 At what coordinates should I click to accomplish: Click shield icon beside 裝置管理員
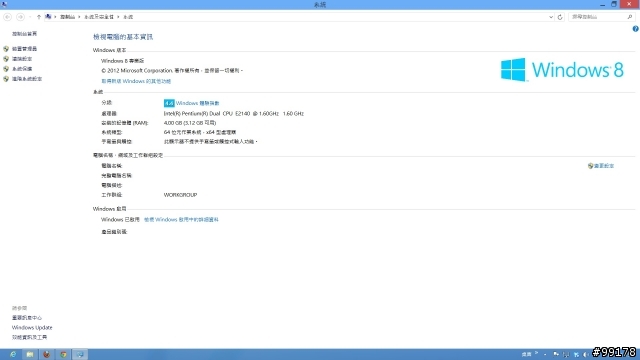6,49
